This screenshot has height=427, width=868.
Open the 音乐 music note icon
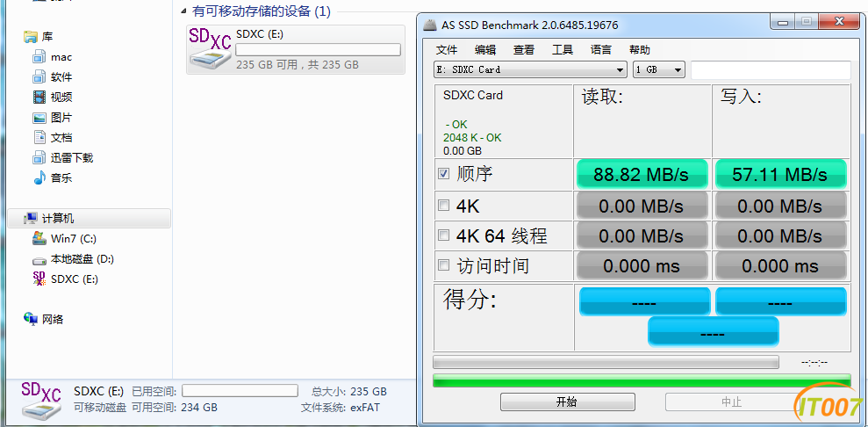[39, 177]
